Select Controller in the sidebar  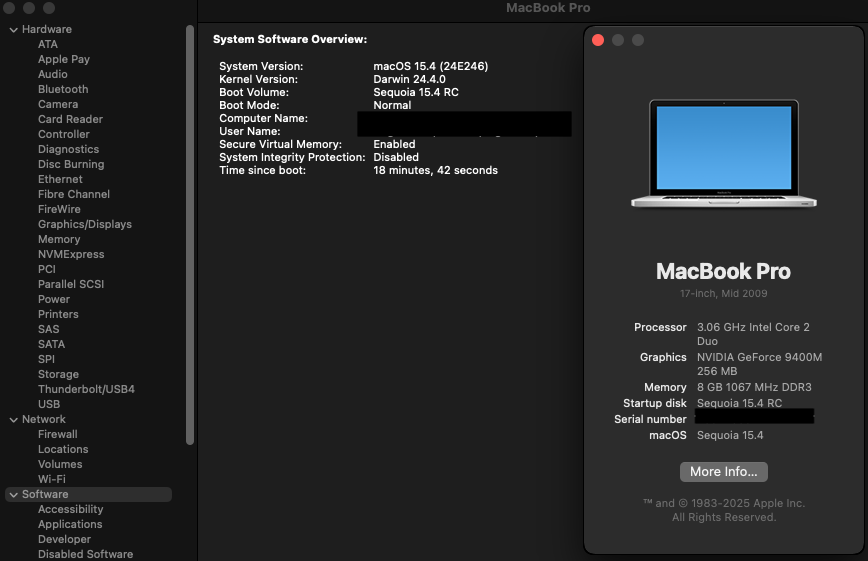(x=64, y=134)
